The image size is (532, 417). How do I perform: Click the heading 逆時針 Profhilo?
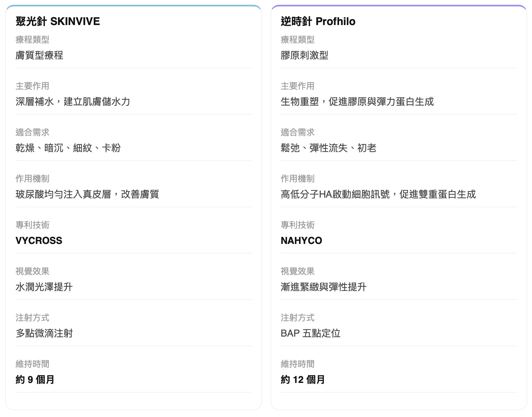318,21
